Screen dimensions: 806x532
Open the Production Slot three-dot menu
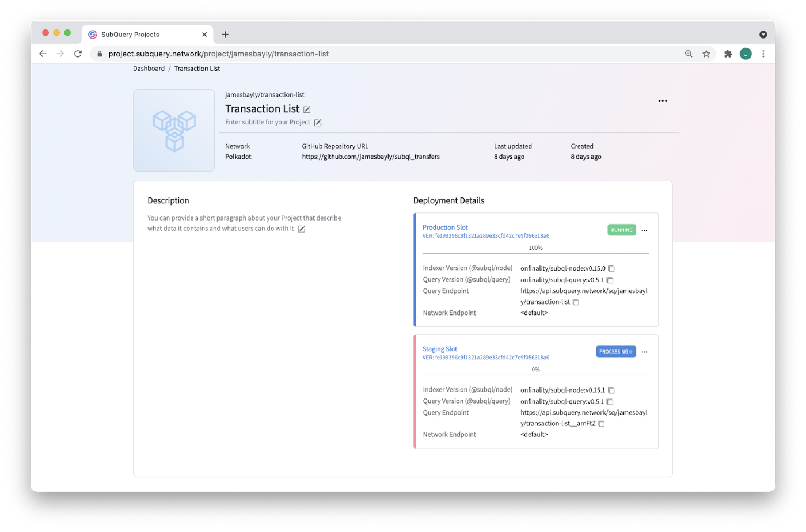(644, 230)
